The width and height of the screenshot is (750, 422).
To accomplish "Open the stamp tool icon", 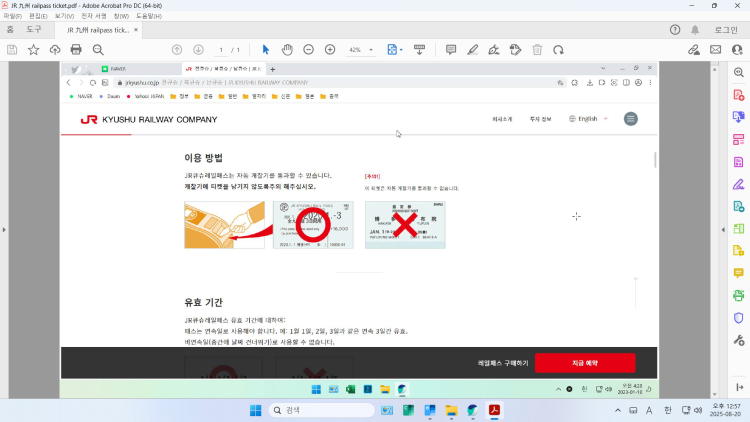I will pos(515,50).
